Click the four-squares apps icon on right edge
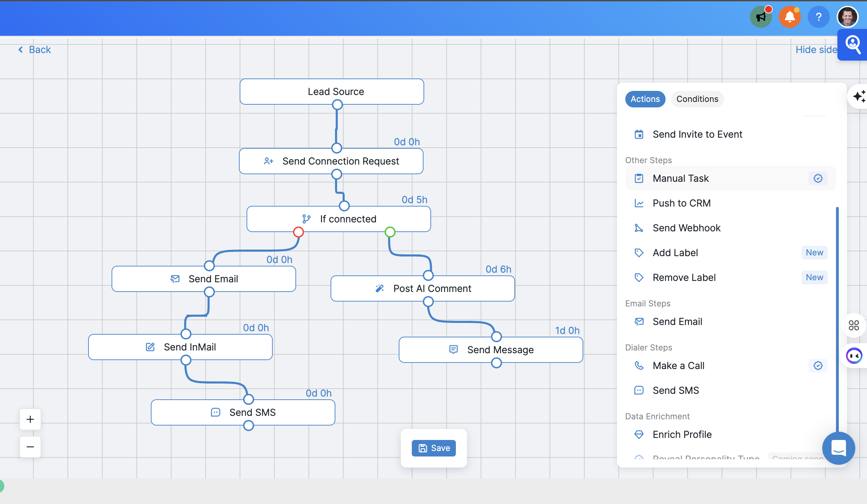867x504 pixels. [854, 325]
